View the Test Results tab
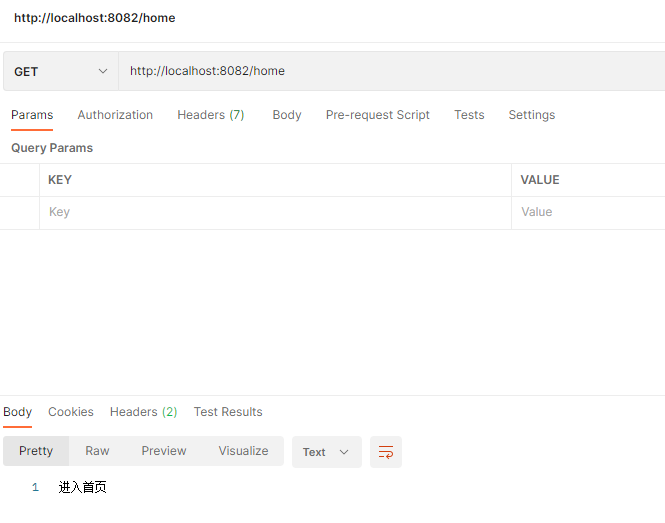 click(x=228, y=412)
